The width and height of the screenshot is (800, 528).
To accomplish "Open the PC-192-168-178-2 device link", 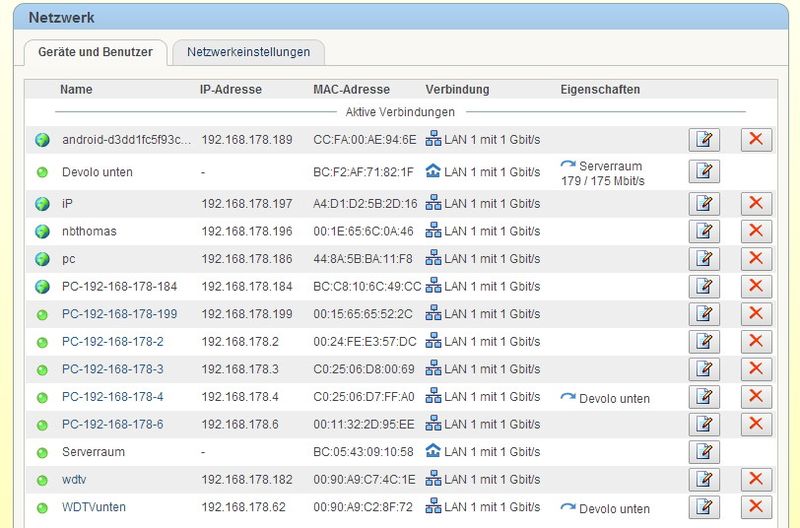I will pos(112,341).
